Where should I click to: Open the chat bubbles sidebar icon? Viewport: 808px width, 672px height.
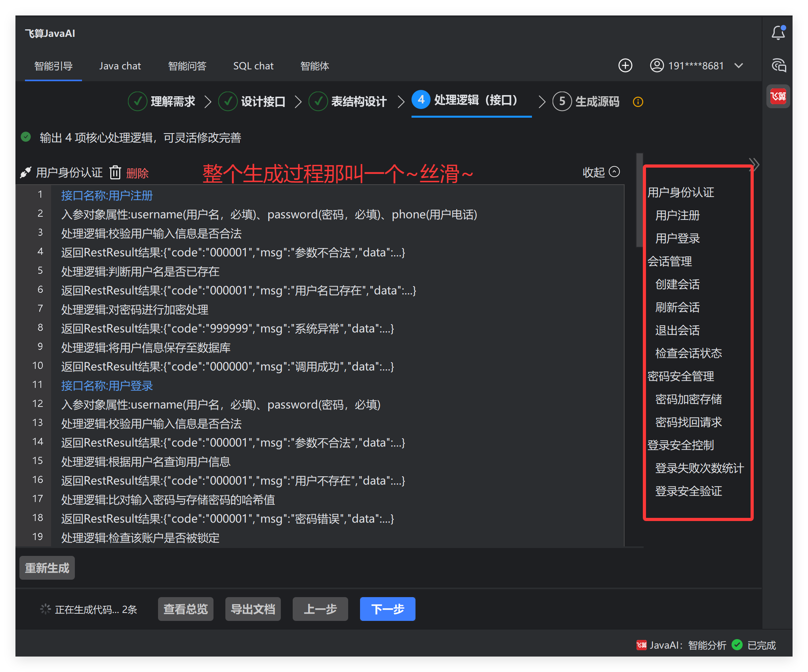778,65
